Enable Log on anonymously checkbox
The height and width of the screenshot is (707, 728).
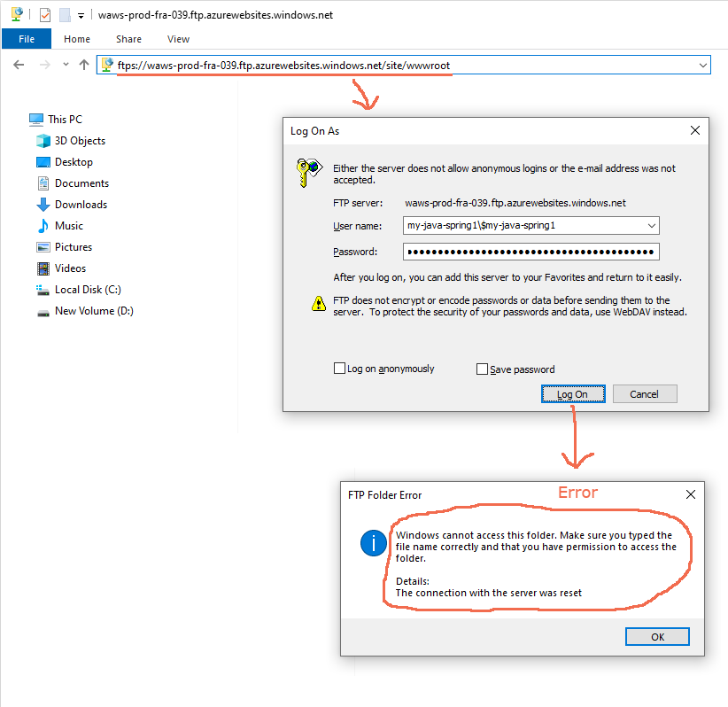339,369
